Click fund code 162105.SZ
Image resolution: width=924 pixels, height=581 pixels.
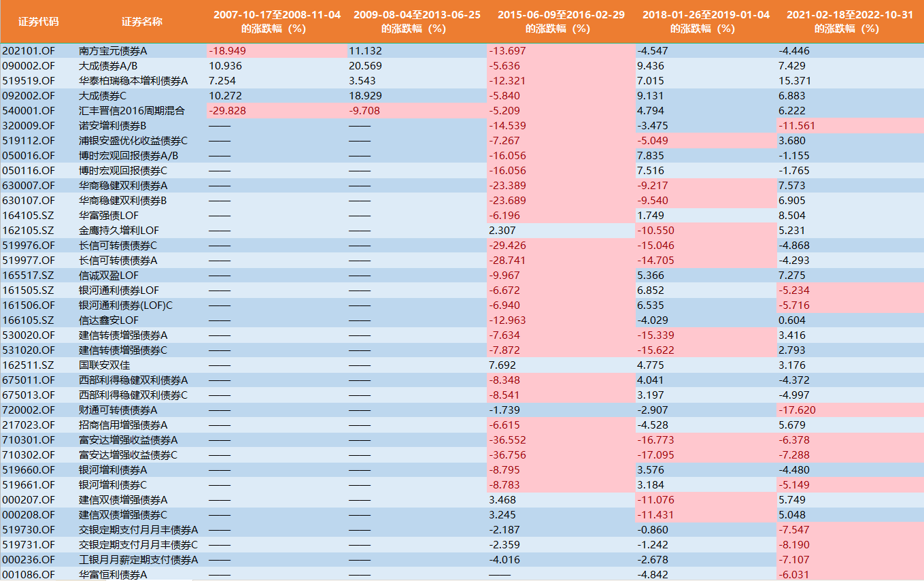[x=28, y=231]
